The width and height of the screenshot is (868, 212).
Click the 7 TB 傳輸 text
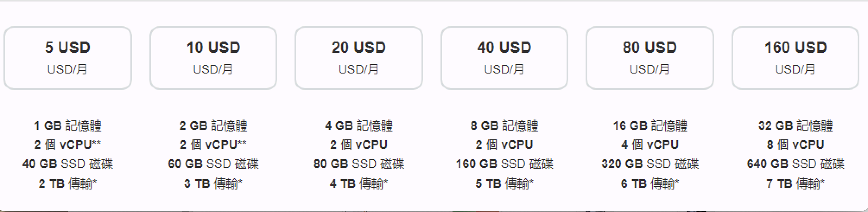coord(795,184)
